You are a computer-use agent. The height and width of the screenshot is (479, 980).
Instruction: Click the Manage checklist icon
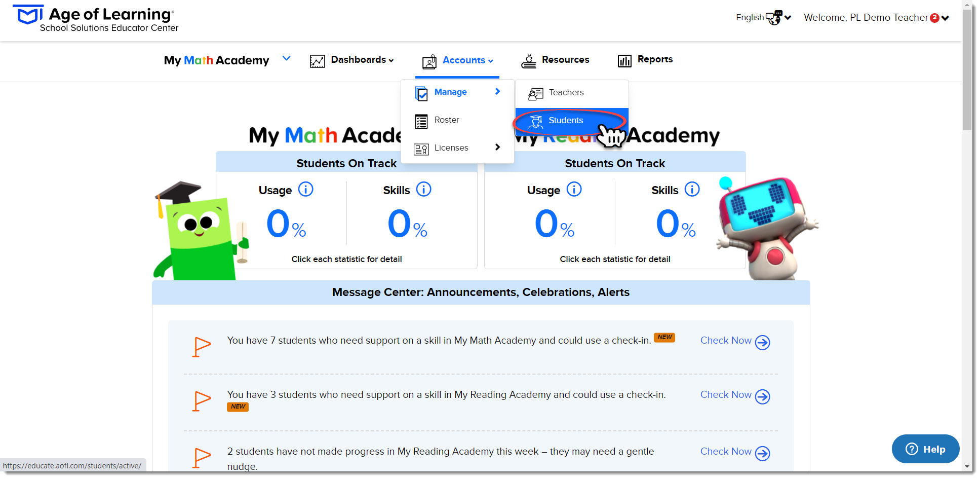pyautogui.click(x=421, y=93)
